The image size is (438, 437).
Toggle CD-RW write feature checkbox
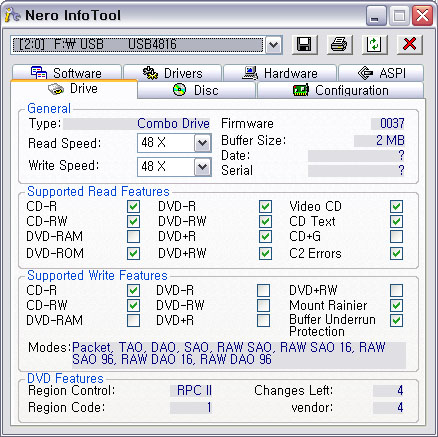point(133,305)
